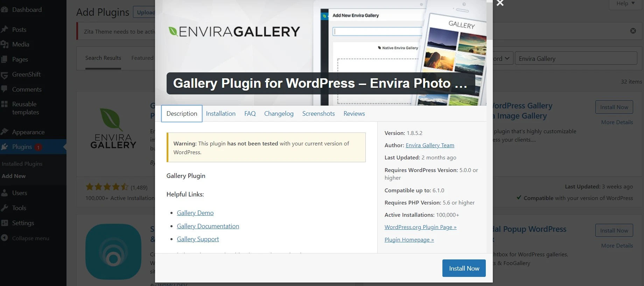644x286 pixels.
Task: Click the Envira Gallery banner image
Action: (321, 52)
